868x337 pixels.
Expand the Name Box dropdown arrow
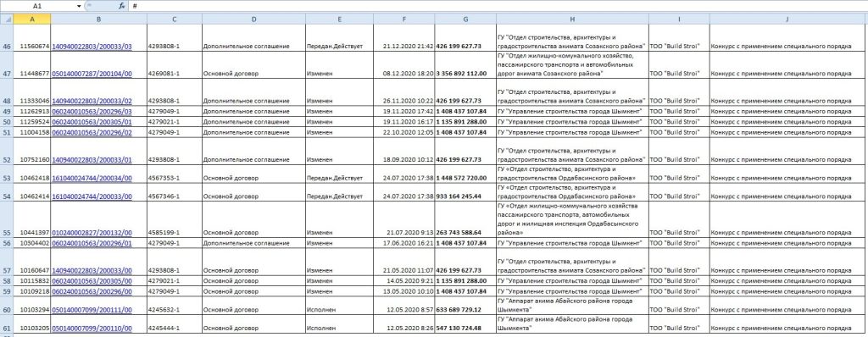click(79, 6)
